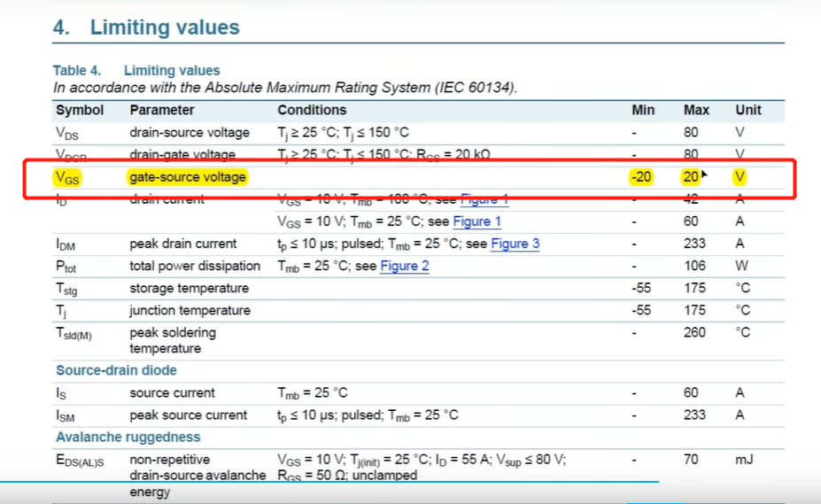Click the highlighted V unit for gate-source voltage

pos(740,177)
